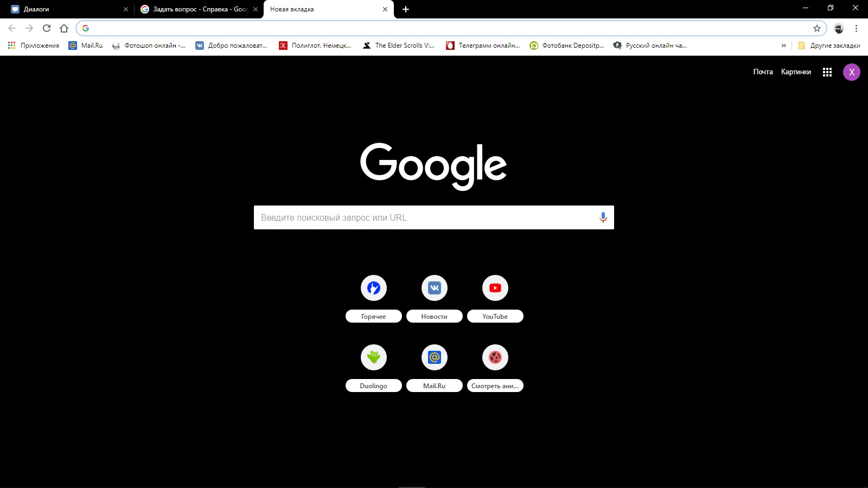Open The Elder Scrolls V bookmark

399,46
